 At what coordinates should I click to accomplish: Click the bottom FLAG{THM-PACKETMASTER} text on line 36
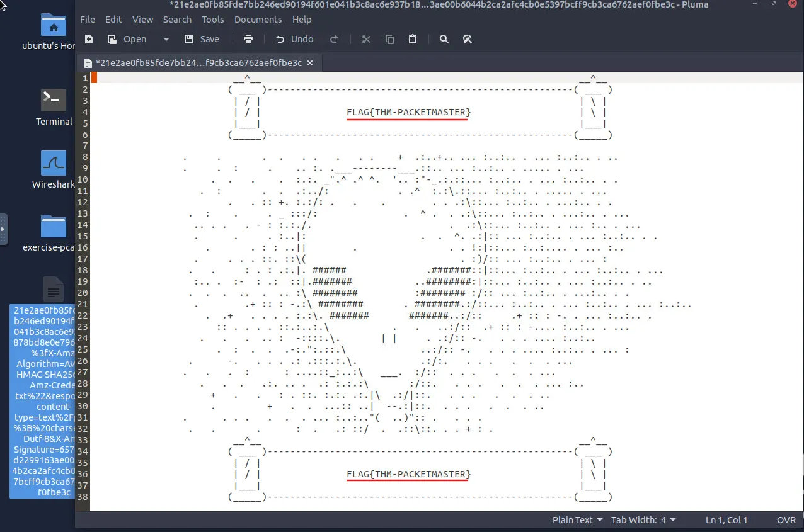coord(408,474)
